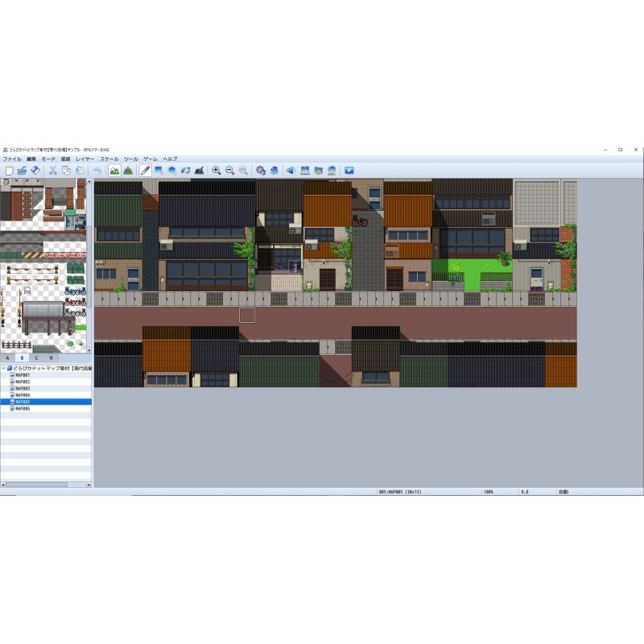
Task: Select the Rectangle drawing tool
Action: pyautogui.click(x=159, y=171)
